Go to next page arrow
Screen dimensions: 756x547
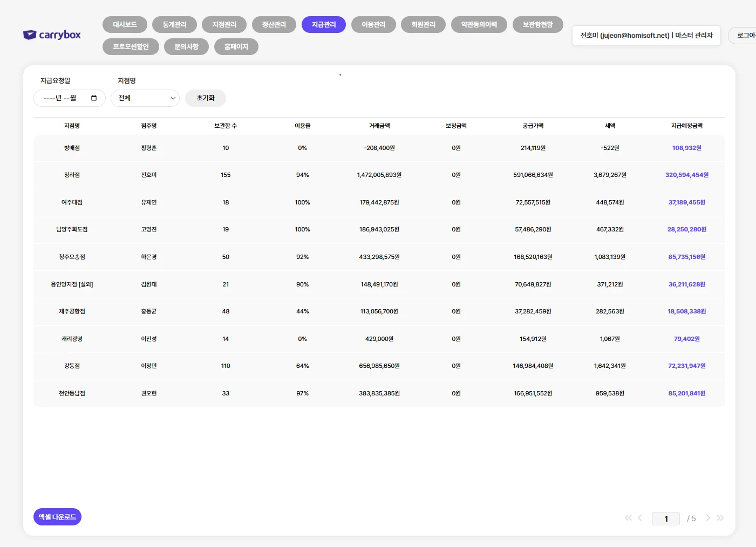(708, 518)
